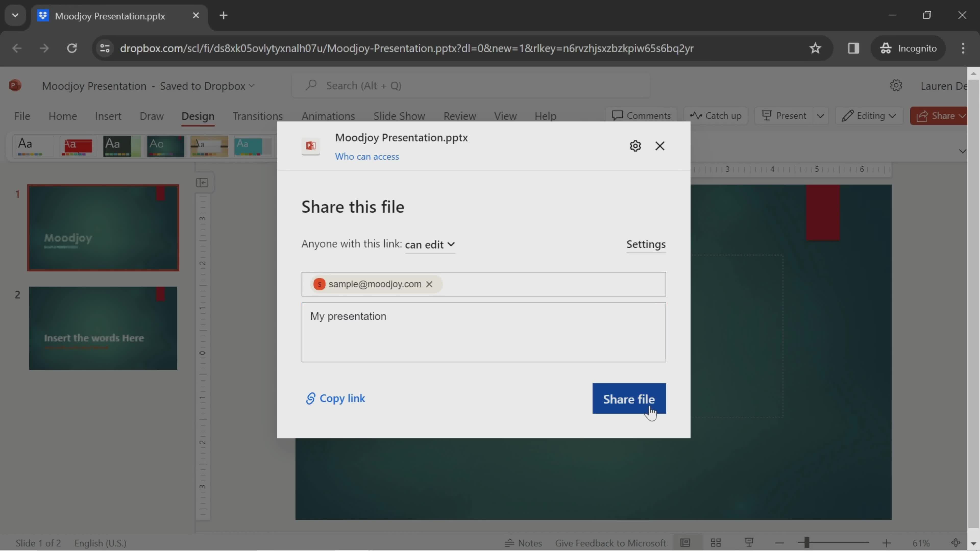The image size is (980, 551).
Task: Toggle the incognito mode browser icon
Action: pos(886,48)
